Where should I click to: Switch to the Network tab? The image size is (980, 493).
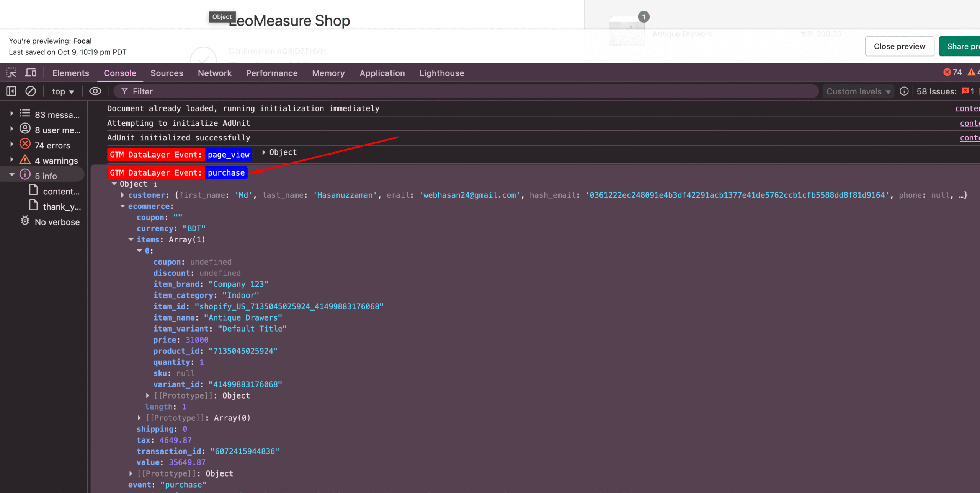point(214,73)
